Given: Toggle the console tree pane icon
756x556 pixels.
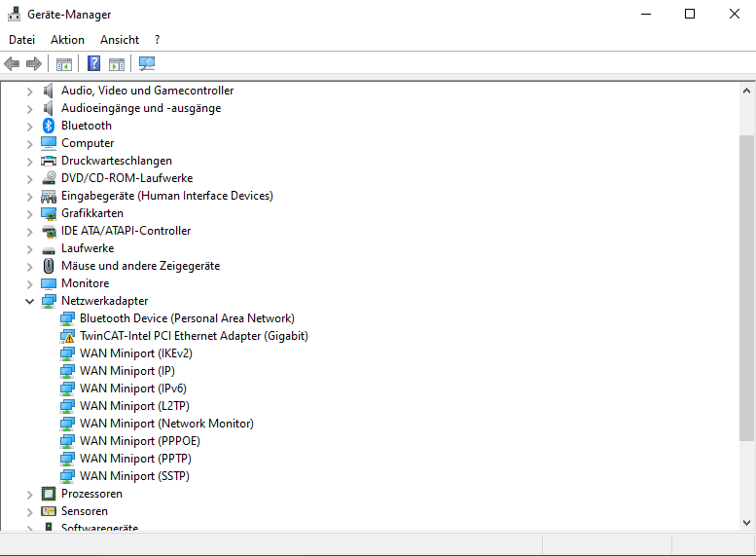Looking at the screenshot, I should tap(63, 63).
